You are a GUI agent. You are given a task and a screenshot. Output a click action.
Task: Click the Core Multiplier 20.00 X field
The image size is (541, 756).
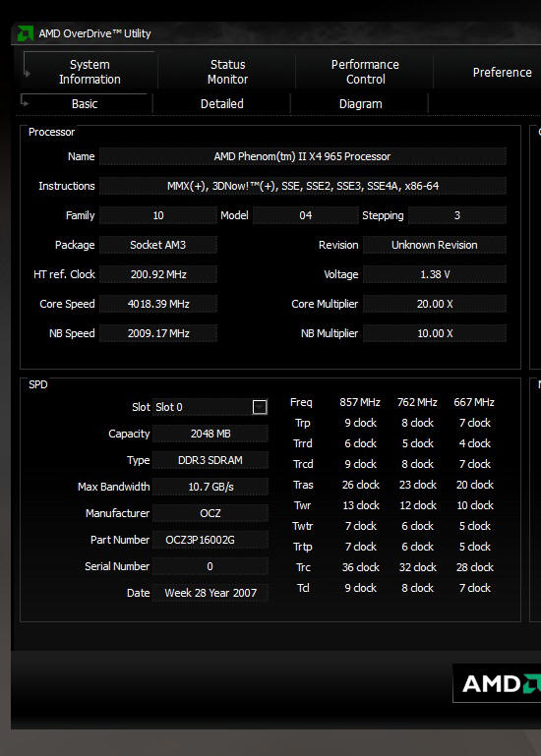pyautogui.click(x=435, y=304)
